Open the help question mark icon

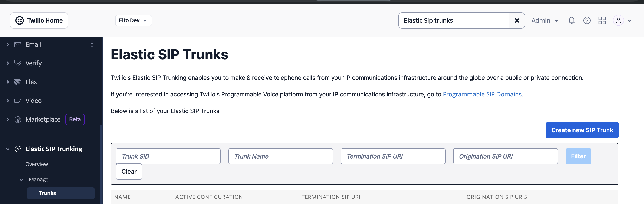coord(587,20)
